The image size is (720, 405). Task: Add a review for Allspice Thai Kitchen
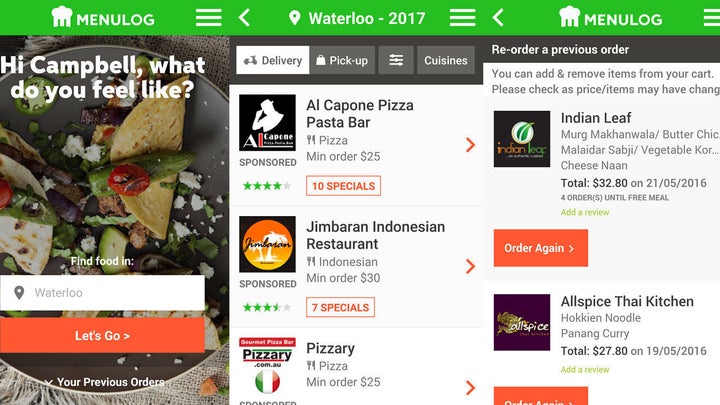coord(585,369)
